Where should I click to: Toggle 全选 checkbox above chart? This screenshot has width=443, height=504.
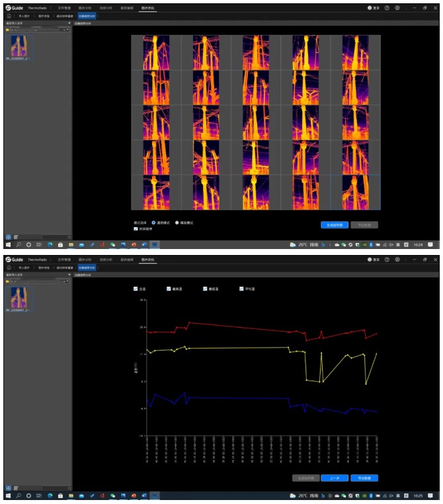click(x=136, y=289)
